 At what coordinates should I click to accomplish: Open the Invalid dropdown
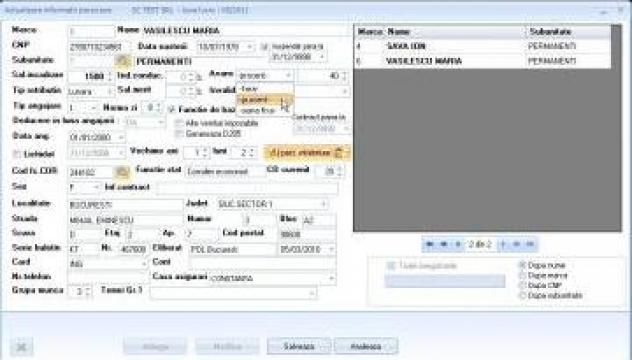(x=345, y=92)
